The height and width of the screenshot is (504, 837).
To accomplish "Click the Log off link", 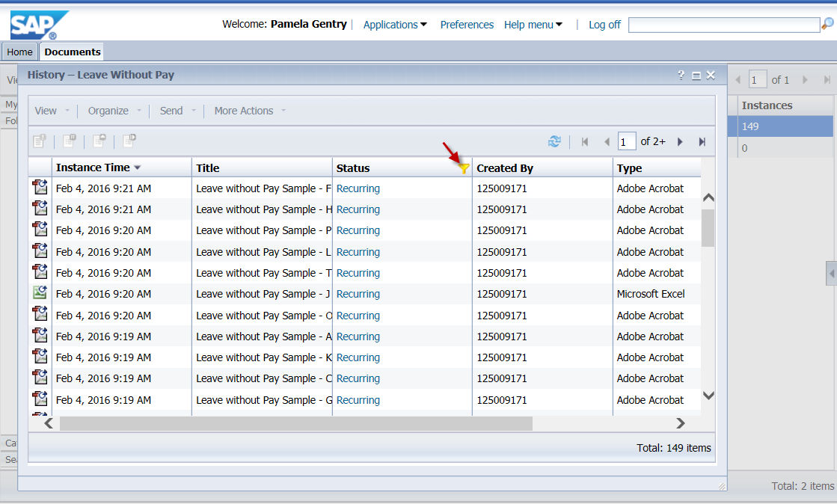I will (604, 24).
